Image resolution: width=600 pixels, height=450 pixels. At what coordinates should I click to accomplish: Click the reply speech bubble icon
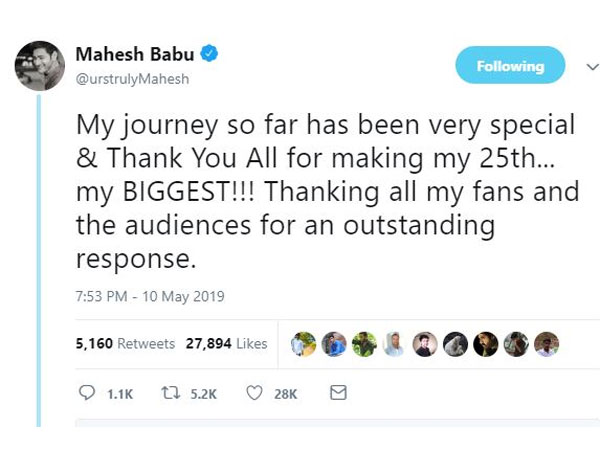click(x=86, y=394)
